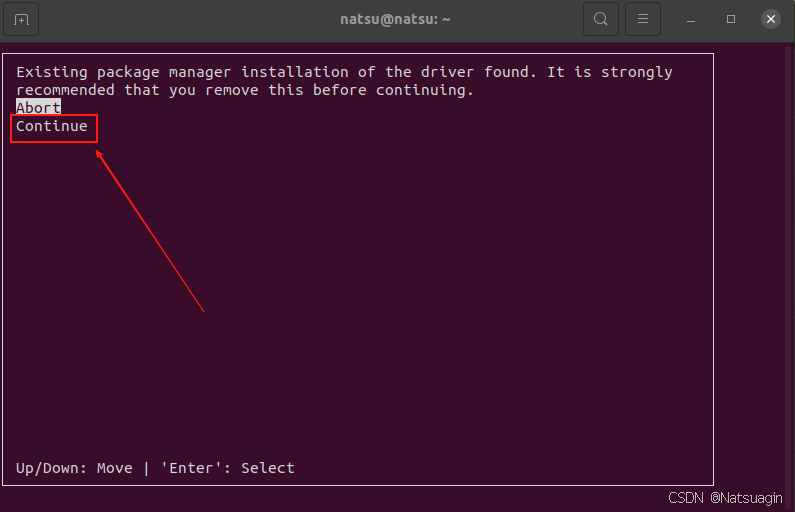Open a new terminal tab
This screenshot has height=512, width=795.
21,19
